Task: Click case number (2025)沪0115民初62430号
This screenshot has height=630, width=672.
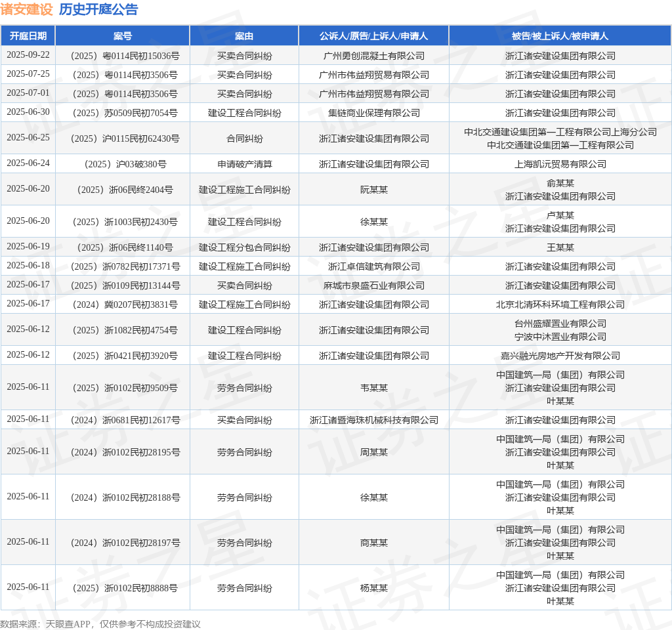Action: [x=125, y=138]
